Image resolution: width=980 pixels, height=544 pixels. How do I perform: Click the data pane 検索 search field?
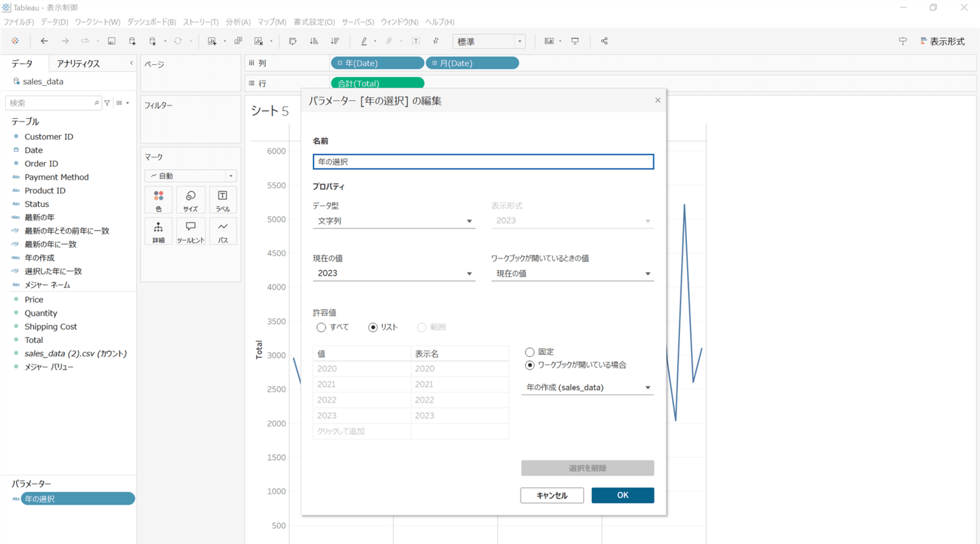[x=53, y=103]
